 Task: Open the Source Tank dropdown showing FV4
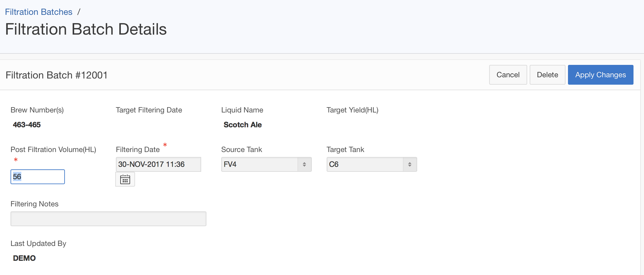pyautogui.click(x=266, y=164)
